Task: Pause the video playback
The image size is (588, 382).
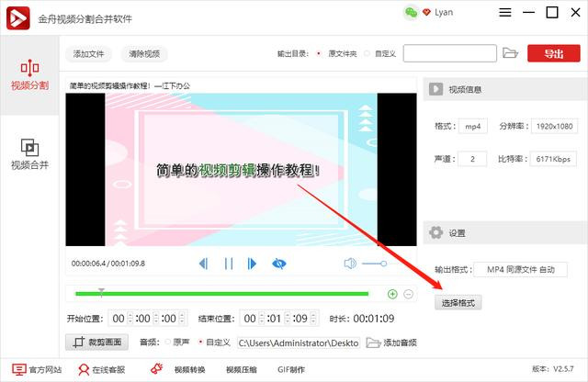Action: [229, 264]
